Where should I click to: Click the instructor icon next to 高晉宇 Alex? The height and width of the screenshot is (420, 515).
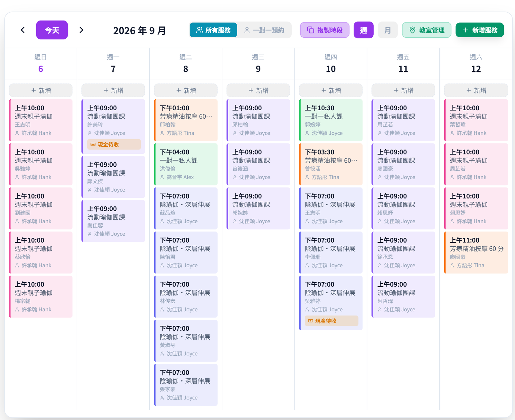(163, 177)
